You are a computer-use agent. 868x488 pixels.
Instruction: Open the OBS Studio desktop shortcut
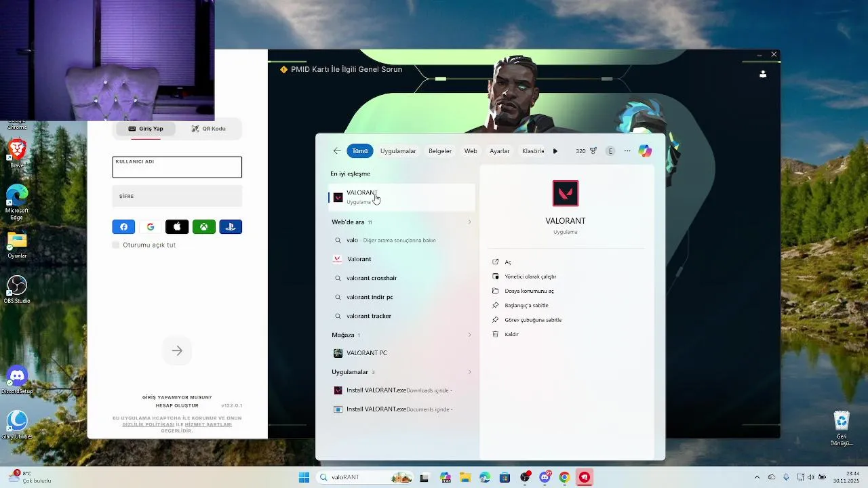[x=17, y=289]
